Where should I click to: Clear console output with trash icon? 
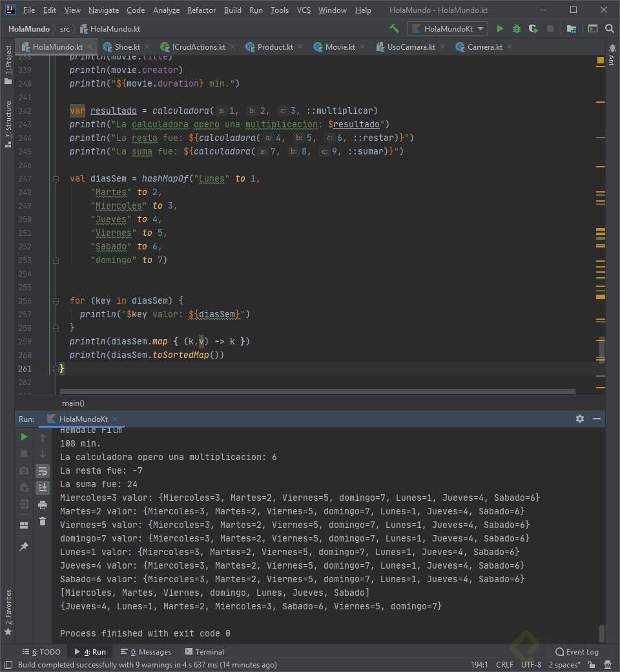click(x=43, y=521)
